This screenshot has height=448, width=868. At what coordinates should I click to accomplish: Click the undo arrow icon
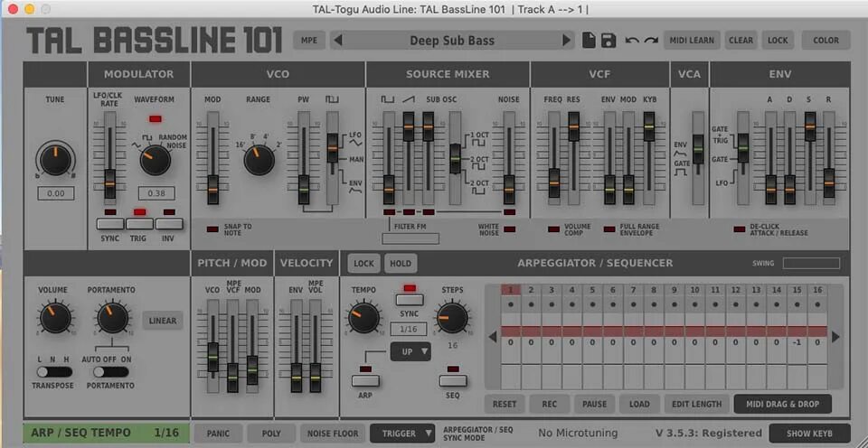point(632,41)
